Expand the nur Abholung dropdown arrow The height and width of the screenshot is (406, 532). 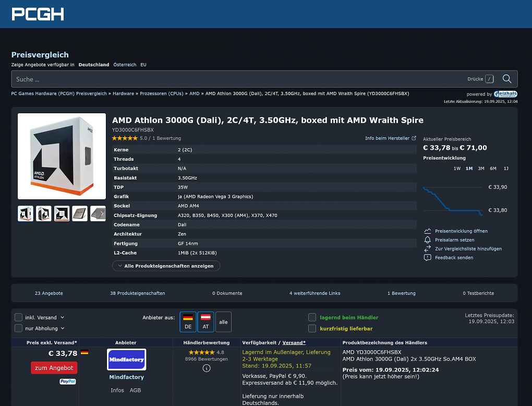[x=63, y=328]
